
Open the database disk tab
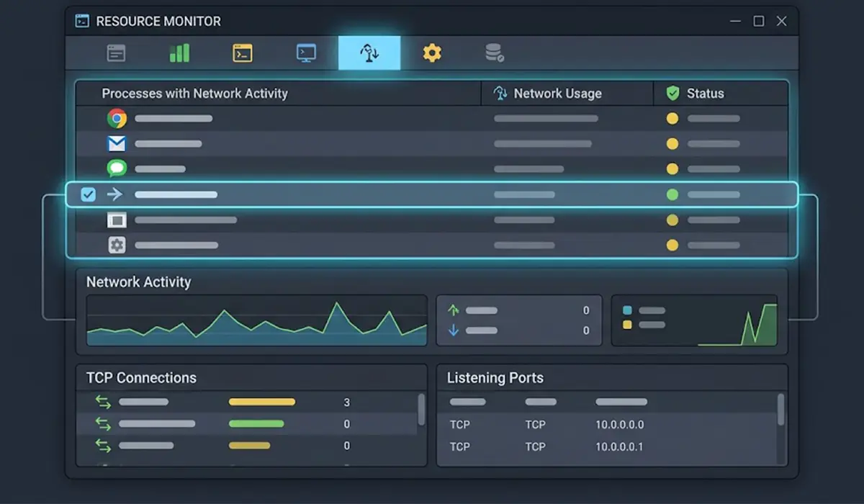(x=495, y=53)
